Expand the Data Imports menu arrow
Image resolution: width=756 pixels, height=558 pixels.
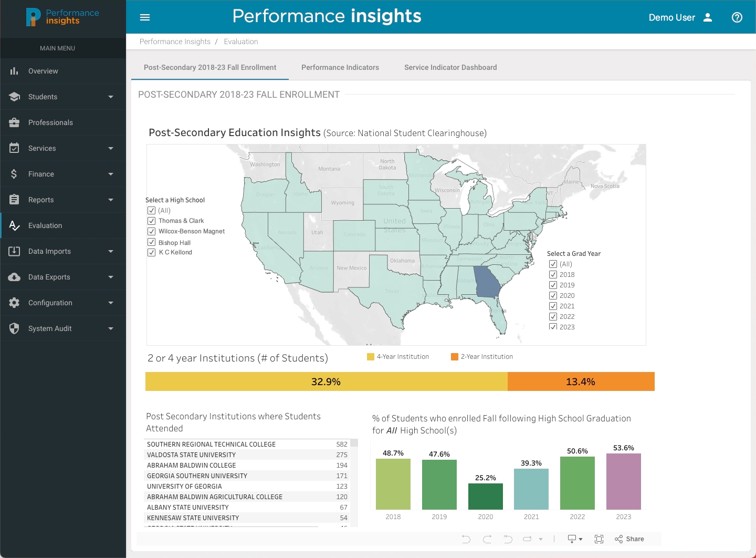[x=111, y=251]
